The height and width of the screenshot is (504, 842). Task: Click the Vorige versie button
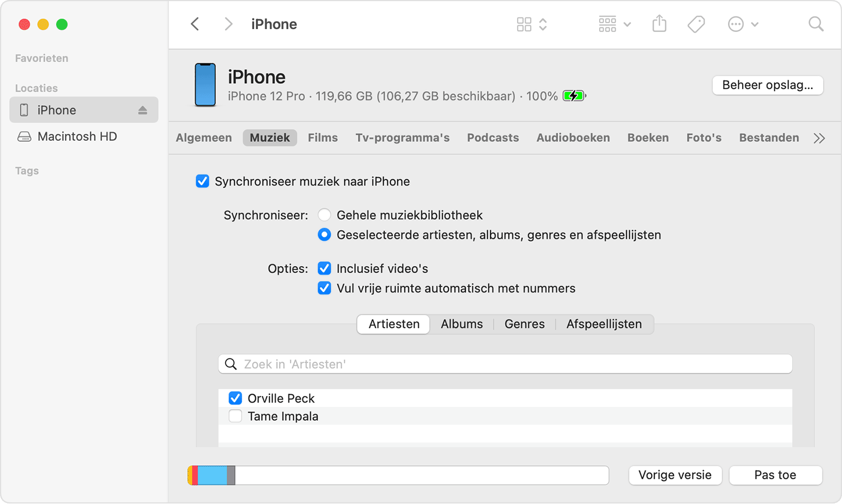click(675, 475)
